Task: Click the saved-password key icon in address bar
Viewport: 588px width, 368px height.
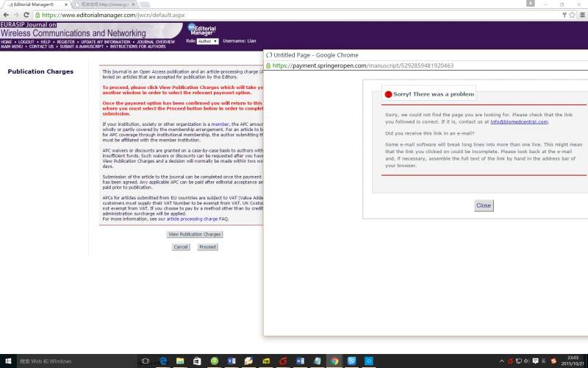Action: coord(564,15)
